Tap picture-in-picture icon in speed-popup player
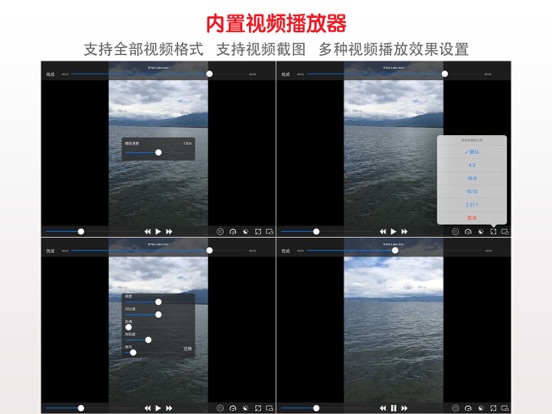Viewport: 552px width, 414px height. coord(269,232)
